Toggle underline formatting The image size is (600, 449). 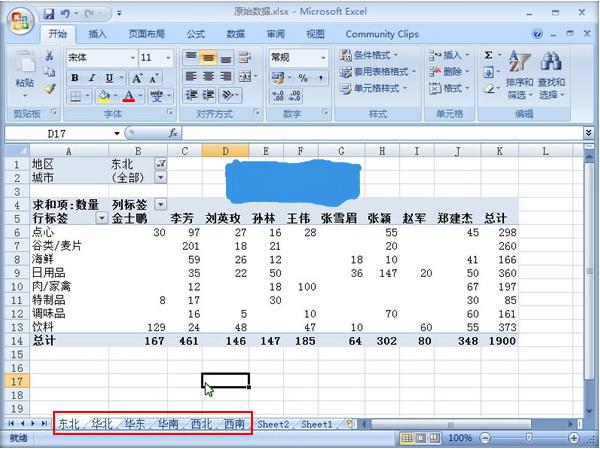[109, 78]
